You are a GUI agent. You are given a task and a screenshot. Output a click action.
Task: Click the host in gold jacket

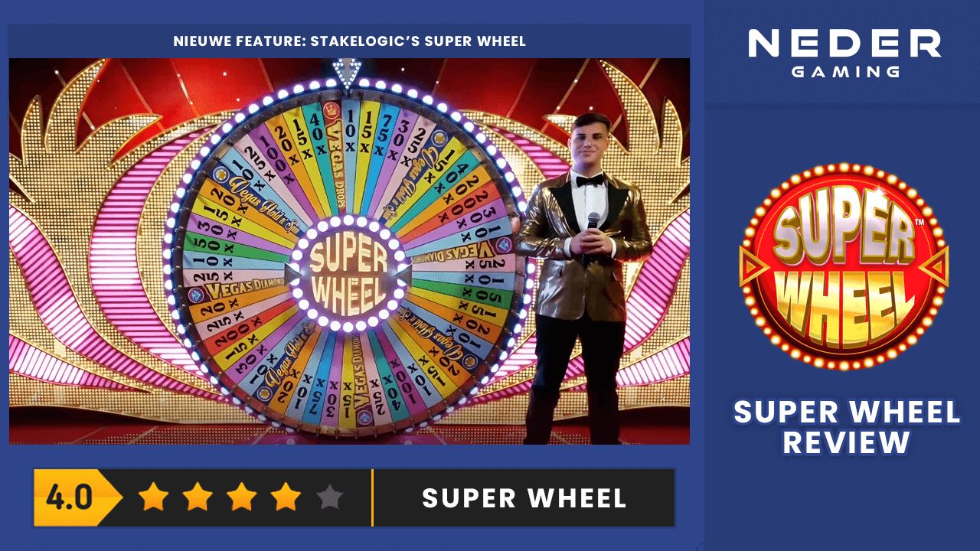(584, 279)
